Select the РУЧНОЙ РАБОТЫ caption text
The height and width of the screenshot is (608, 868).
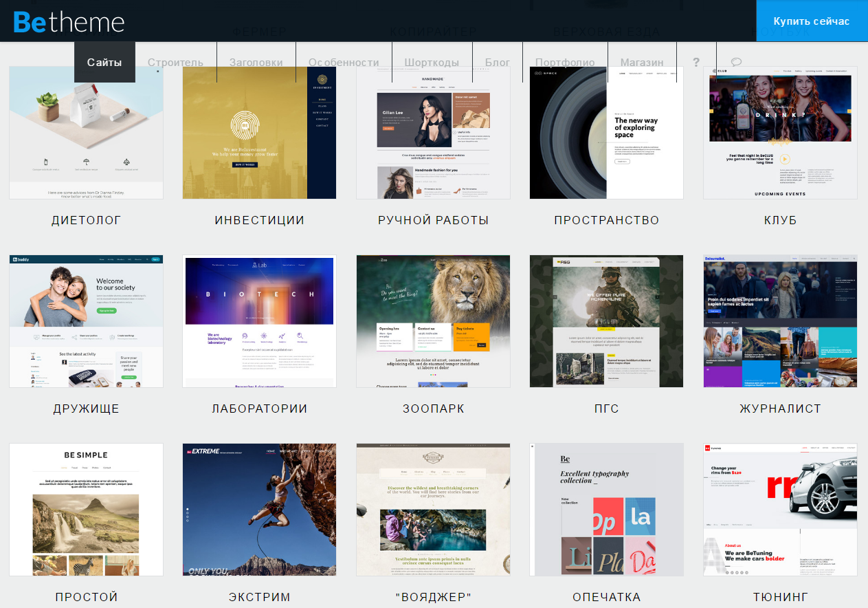pyautogui.click(x=434, y=220)
